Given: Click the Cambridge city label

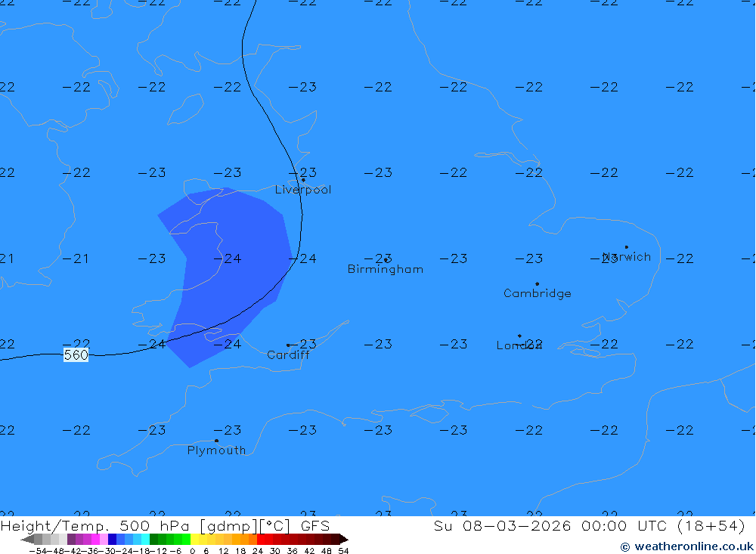Looking at the screenshot, I should (x=537, y=293).
